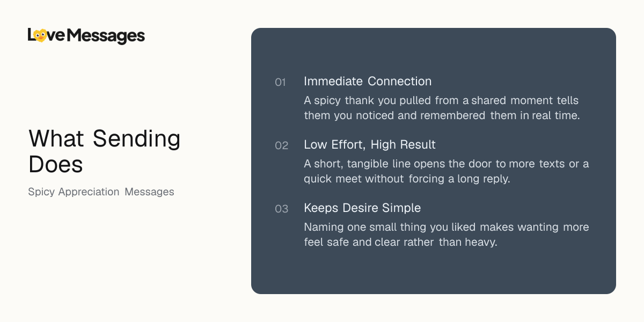The image size is (644, 322).
Task: Click the 'A spicy thank you pulled' description
Action: click(442, 108)
